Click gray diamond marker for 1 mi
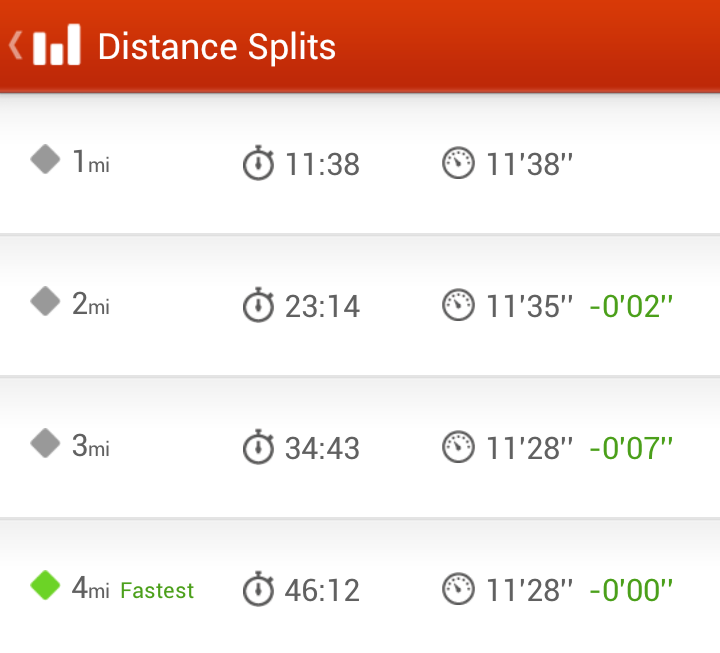The height and width of the screenshot is (653, 720). coord(46,160)
